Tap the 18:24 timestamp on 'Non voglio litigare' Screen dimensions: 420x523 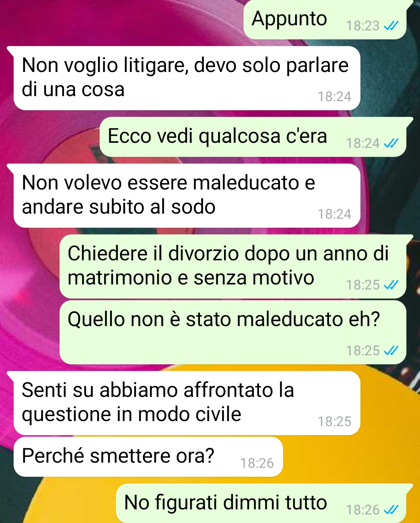[x=334, y=97]
